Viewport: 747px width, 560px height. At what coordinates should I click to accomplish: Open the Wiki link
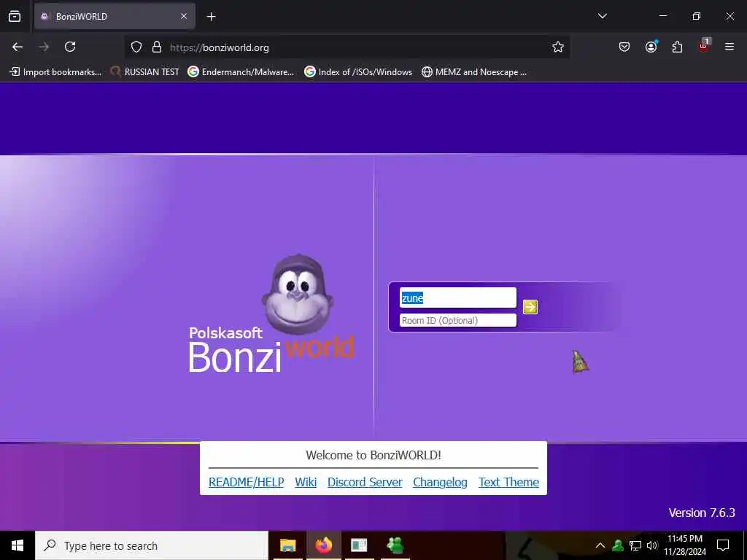[x=306, y=483]
